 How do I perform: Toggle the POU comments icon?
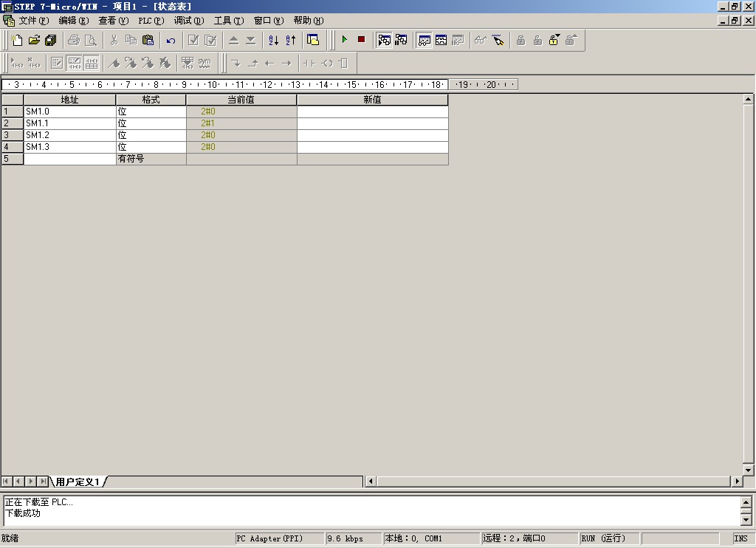57,64
